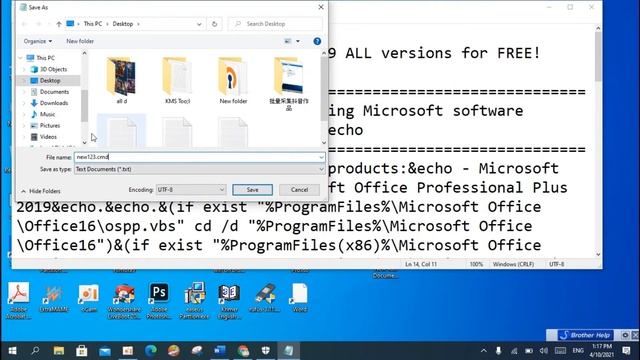Open Microsoft Store from the taskbar
Viewport: 640px width, 360px height.
click(82, 351)
